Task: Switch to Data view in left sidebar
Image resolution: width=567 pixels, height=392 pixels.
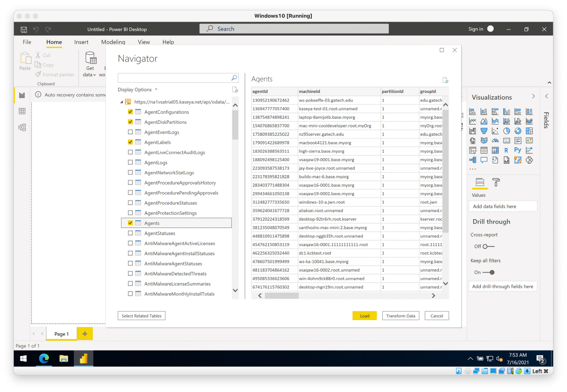Action: pyautogui.click(x=22, y=111)
